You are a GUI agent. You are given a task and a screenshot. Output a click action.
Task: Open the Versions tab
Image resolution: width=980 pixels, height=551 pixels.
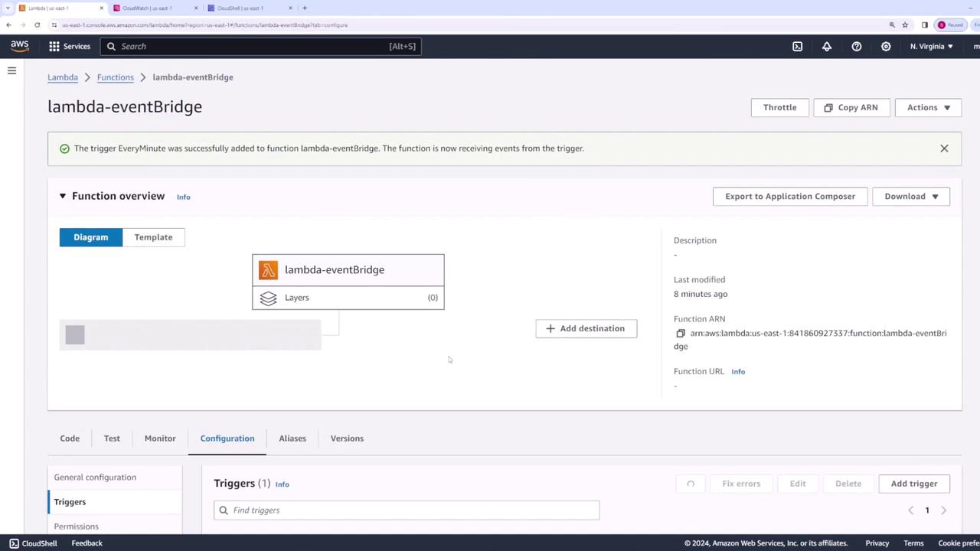(x=347, y=439)
